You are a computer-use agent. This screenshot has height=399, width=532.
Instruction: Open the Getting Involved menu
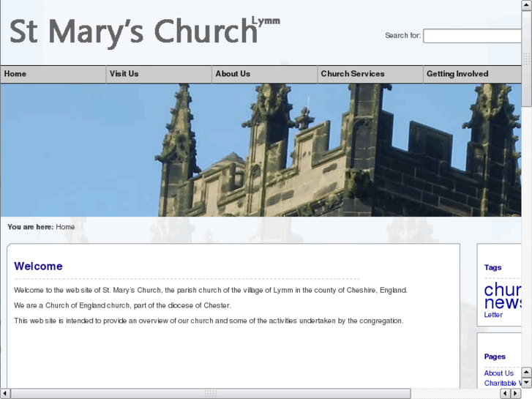pos(472,74)
